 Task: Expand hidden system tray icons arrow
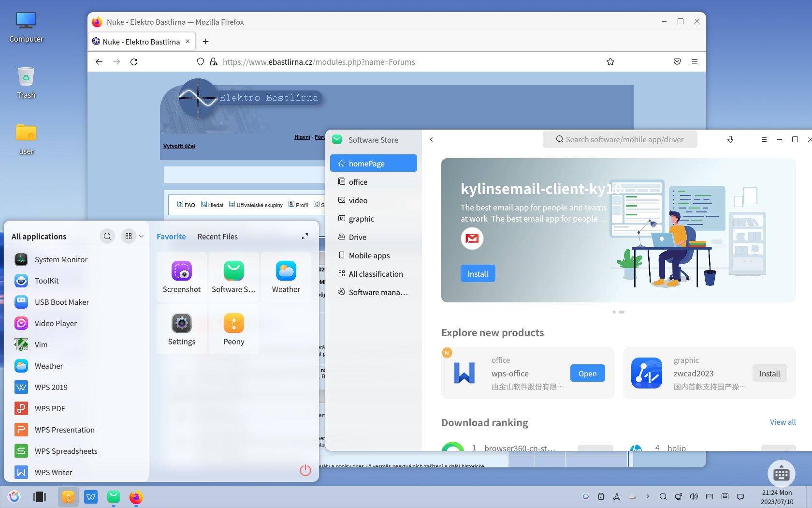tap(648, 496)
